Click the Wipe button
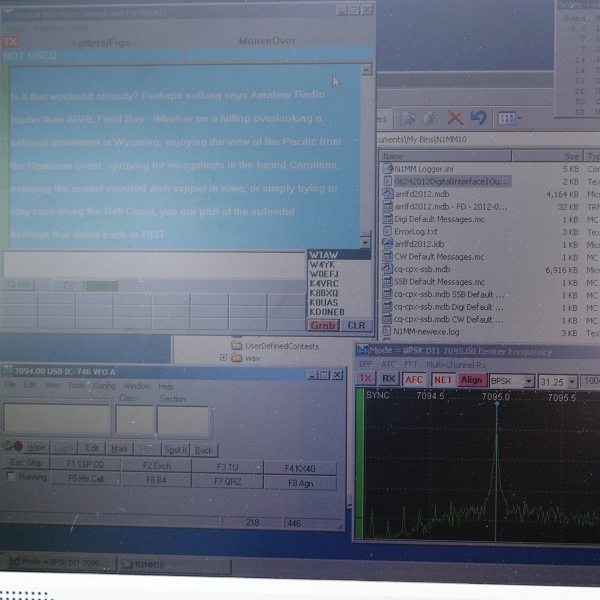The image size is (600, 600). 37,447
